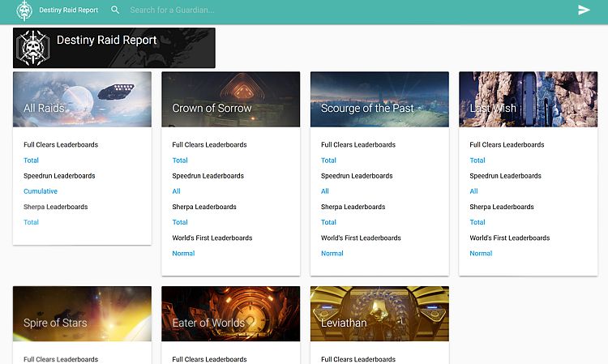608x364 pixels.
Task: Open All Raids Full Clears Total link
Action: pos(31,160)
